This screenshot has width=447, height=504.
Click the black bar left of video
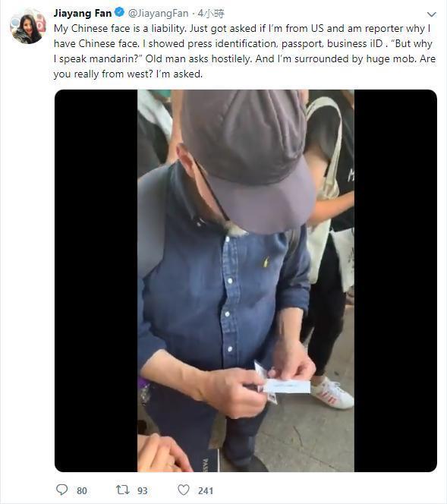(x=96, y=281)
